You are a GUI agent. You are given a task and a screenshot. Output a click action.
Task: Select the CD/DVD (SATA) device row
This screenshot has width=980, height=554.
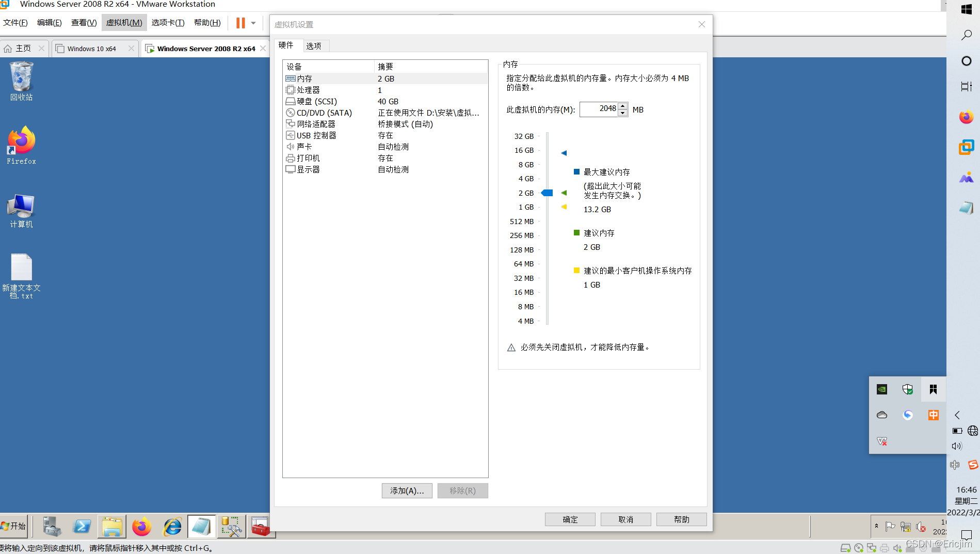tap(385, 113)
